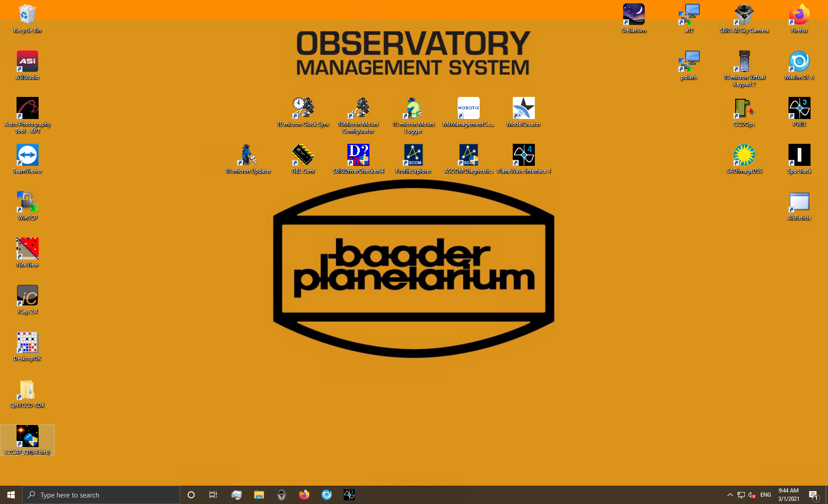Select the Stellarium desktop icon
Screen dimensions: 828x504
tap(634, 15)
